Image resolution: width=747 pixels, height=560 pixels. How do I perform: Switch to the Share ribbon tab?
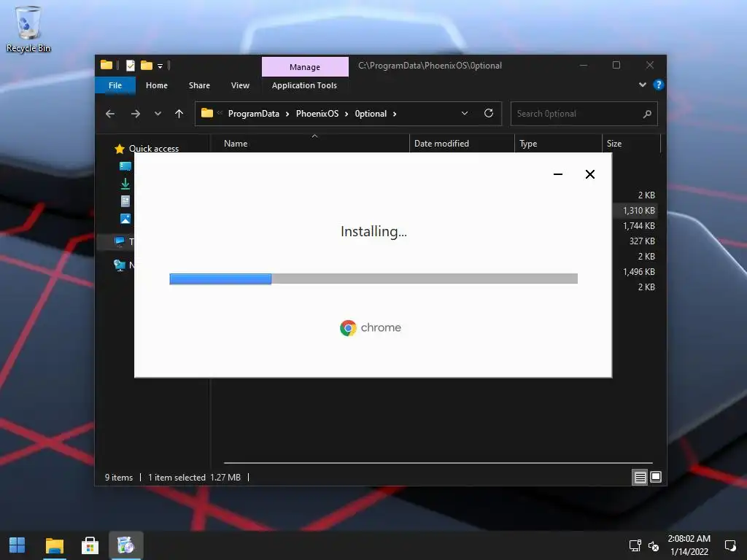(199, 85)
